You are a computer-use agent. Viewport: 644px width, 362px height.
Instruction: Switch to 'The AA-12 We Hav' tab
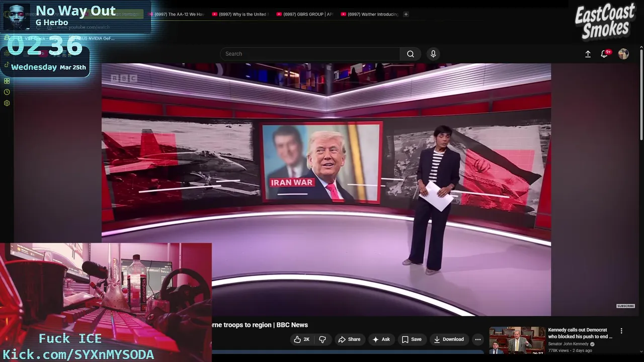click(x=176, y=14)
